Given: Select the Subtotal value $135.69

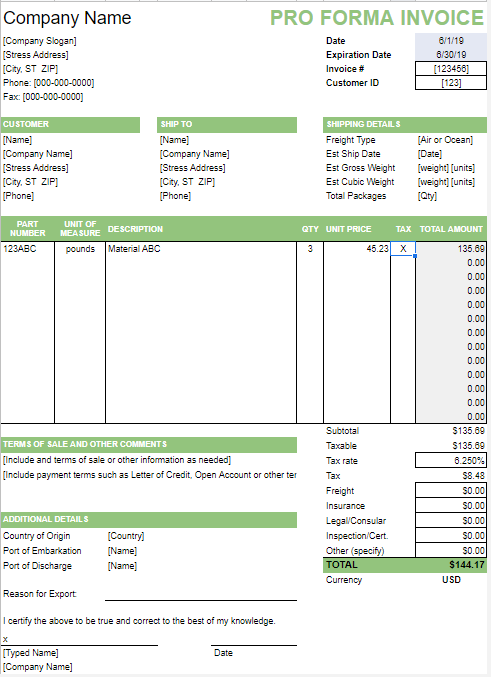Looking at the screenshot, I should (x=468, y=431).
